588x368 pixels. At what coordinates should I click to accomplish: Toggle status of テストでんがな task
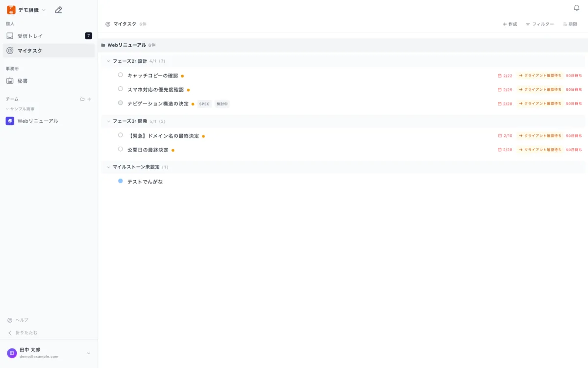pos(121,181)
